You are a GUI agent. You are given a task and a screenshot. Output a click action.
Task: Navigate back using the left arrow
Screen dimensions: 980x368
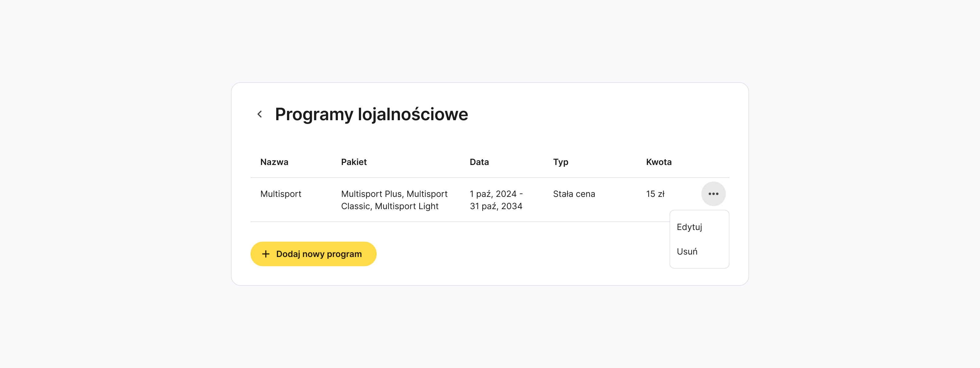260,114
